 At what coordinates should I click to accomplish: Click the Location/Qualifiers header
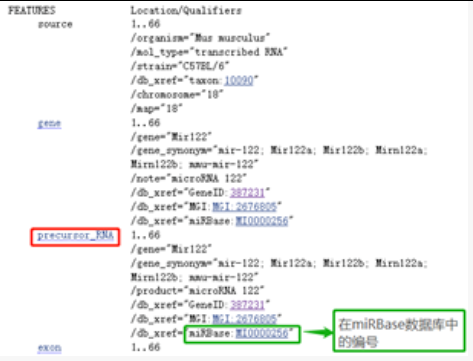coord(186,10)
